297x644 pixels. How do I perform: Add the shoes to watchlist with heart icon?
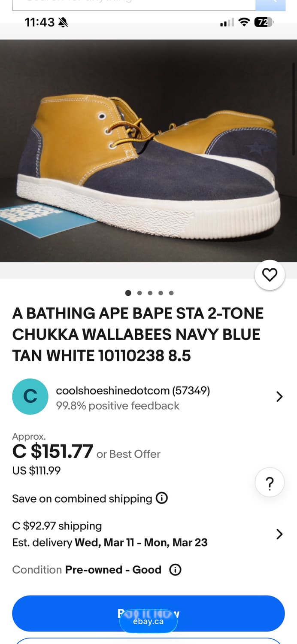270,275
